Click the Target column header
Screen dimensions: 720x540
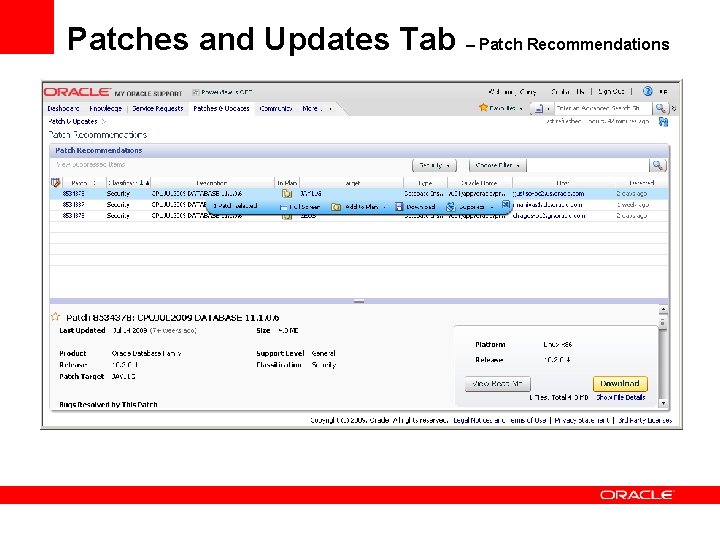tap(352, 183)
